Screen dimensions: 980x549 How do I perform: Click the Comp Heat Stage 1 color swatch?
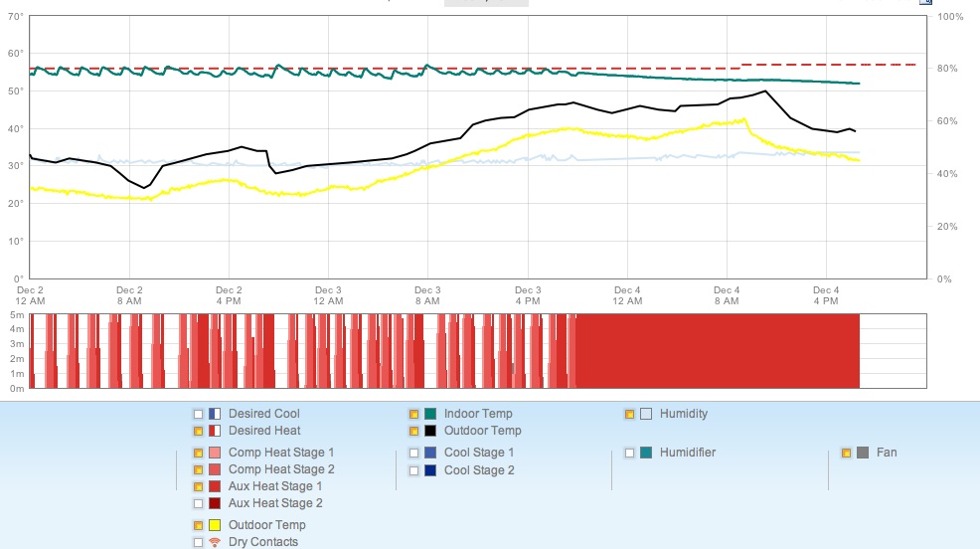click(x=215, y=453)
